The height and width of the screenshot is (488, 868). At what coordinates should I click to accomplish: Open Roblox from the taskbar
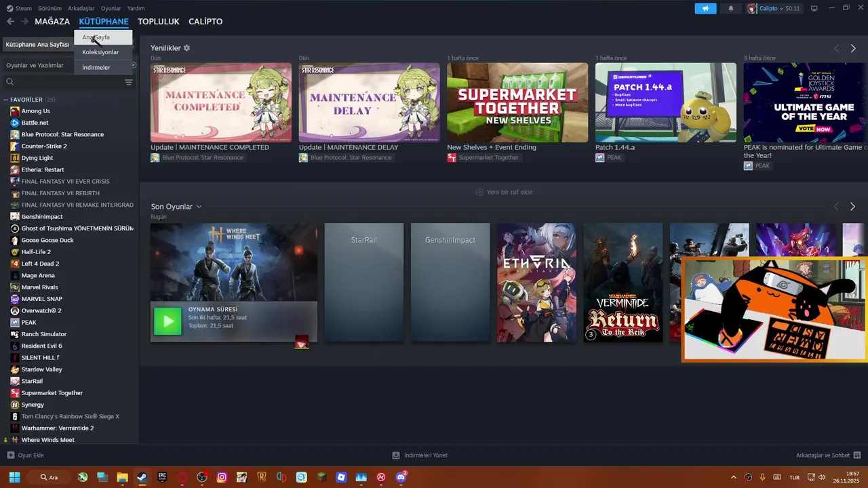click(341, 477)
